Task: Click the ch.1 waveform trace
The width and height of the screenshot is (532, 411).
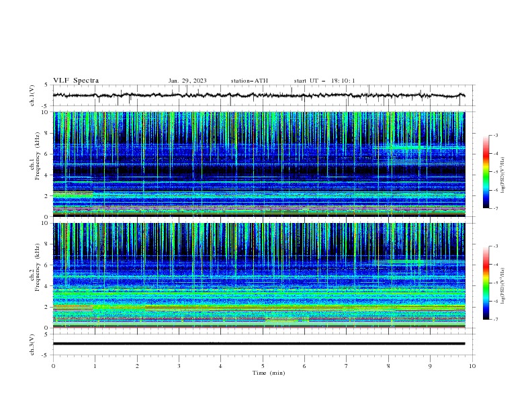Action: (x=259, y=95)
